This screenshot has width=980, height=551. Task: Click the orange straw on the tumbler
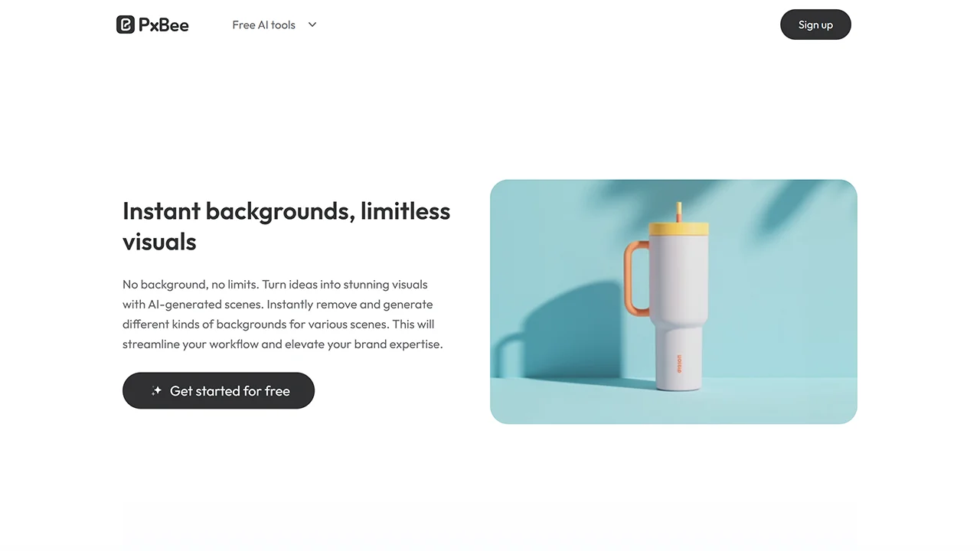click(x=678, y=212)
